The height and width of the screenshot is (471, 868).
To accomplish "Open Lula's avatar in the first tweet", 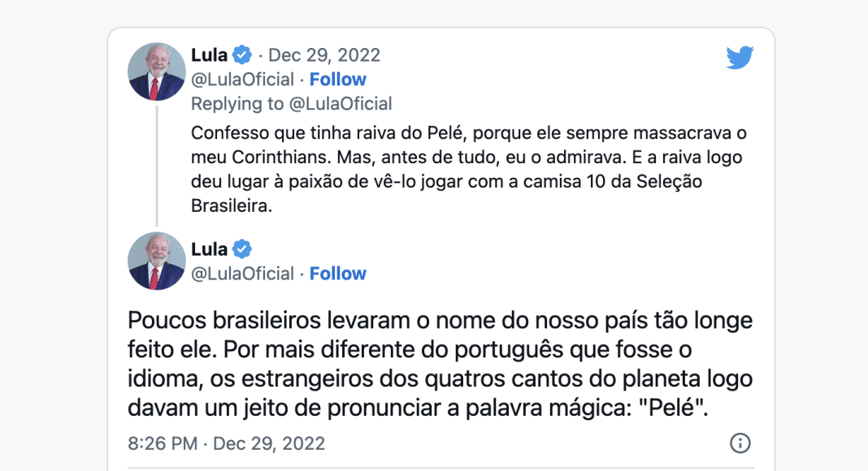I will (157, 71).
